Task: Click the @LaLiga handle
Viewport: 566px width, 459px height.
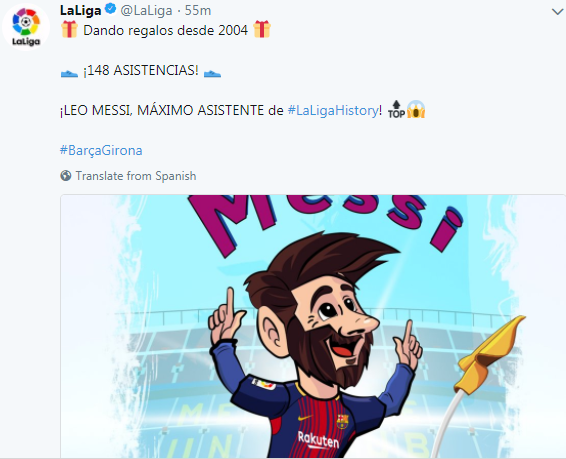Action: (146, 10)
